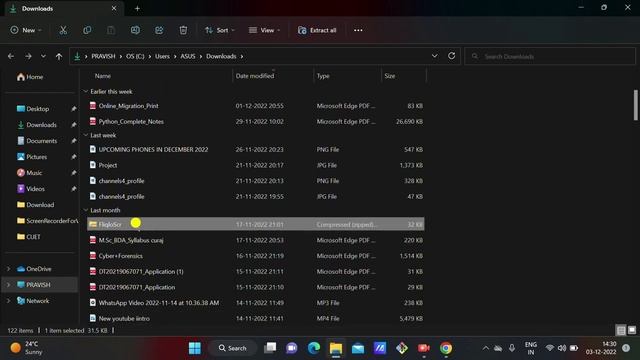Click the ASUS breadcrumb segment
Image resolution: width=640 pixels, height=360 pixels.
(x=188, y=56)
